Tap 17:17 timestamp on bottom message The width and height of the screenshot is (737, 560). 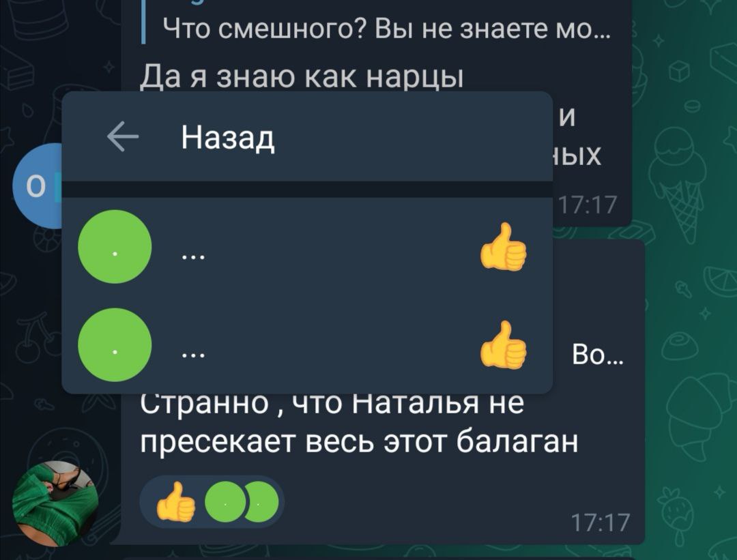[601, 522]
